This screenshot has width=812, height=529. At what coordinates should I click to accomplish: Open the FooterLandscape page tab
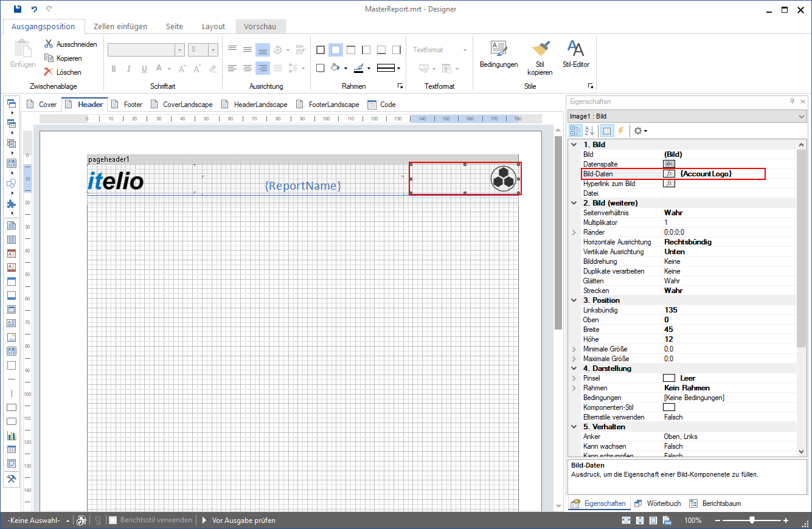pyautogui.click(x=328, y=105)
